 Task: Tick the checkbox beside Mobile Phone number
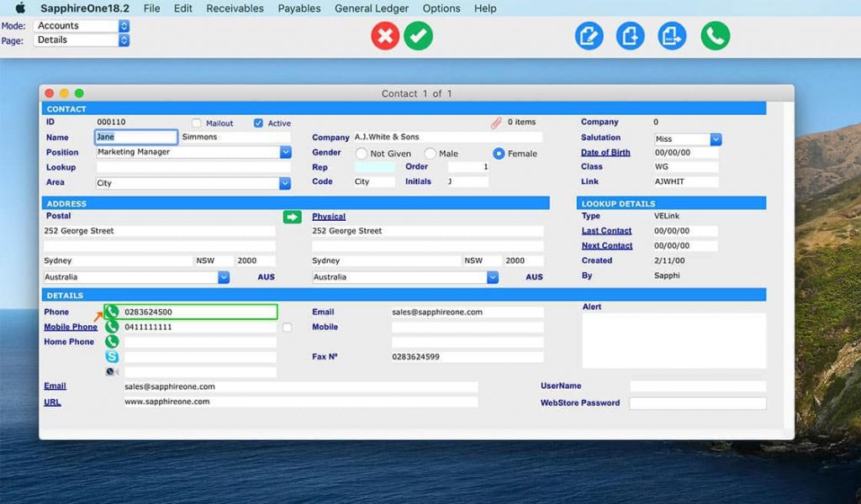tap(288, 328)
